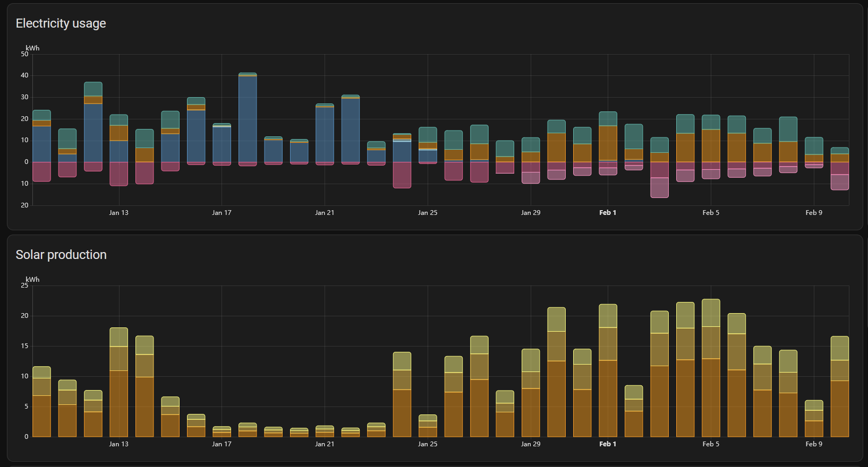Click Jan 21 axis label in Solar production

325,444
